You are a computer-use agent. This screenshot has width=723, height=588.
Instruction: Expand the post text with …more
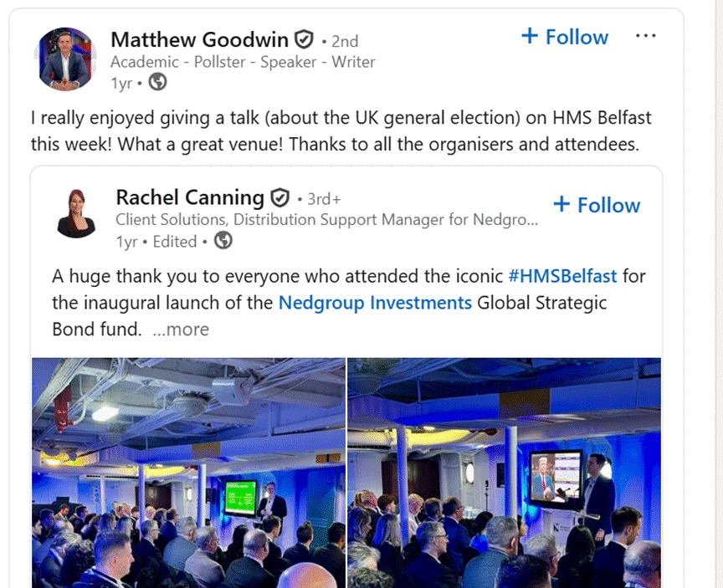tap(181, 329)
